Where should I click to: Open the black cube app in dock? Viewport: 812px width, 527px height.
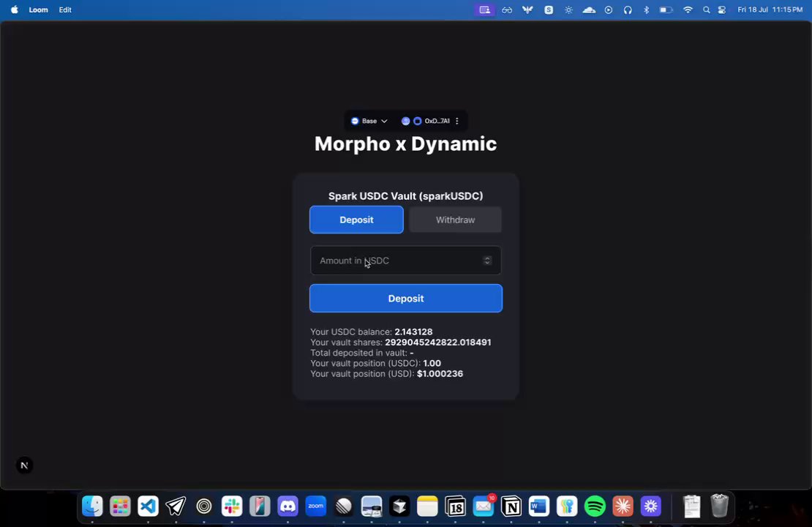pyautogui.click(x=400, y=507)
